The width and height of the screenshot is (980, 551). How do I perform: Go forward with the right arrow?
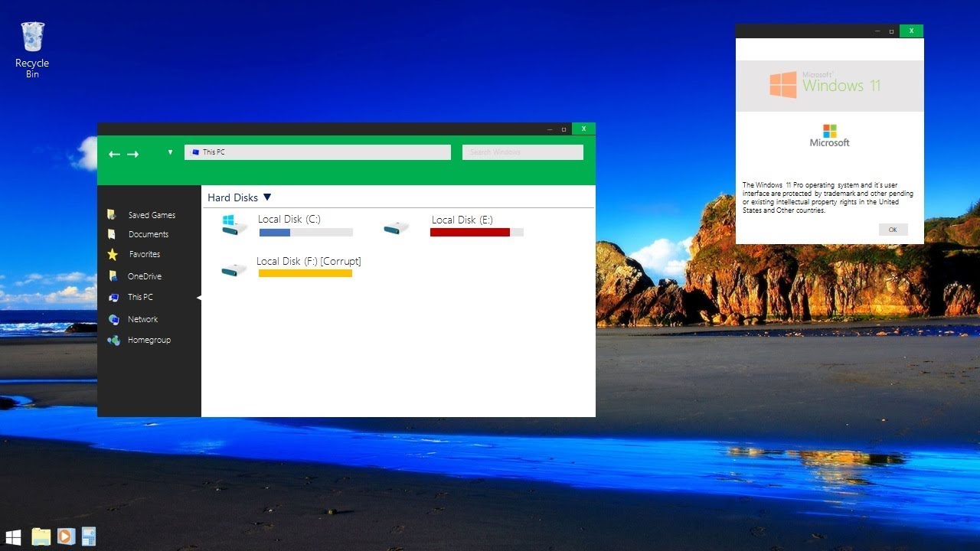tap(132, 154)
